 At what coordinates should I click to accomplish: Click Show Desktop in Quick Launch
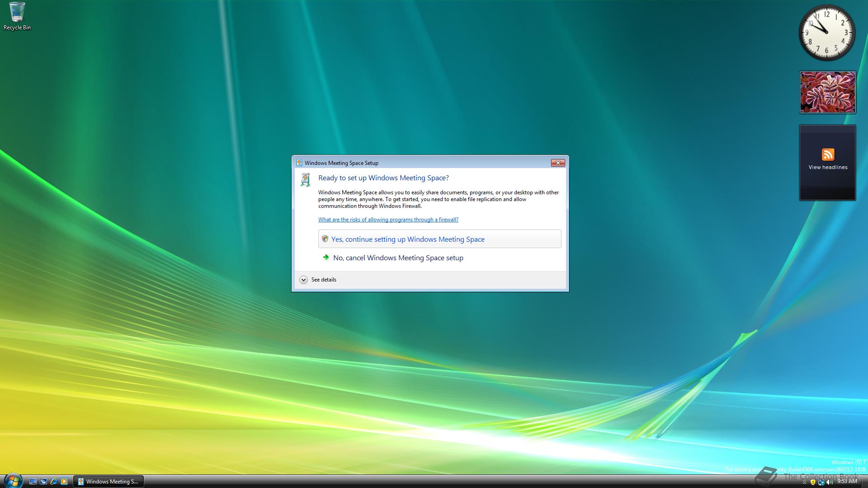[33, 482]
